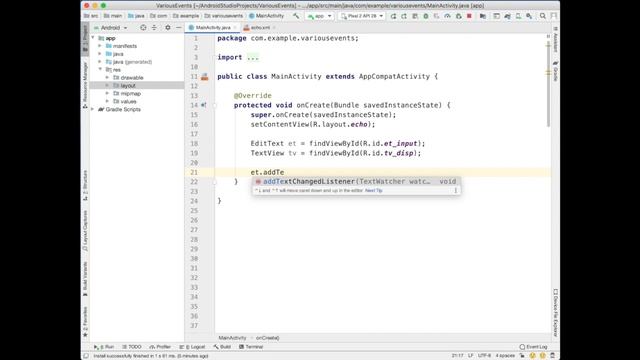Close the MainActivity.java tab
640x360 pixels.
click(x=235, y=27)
